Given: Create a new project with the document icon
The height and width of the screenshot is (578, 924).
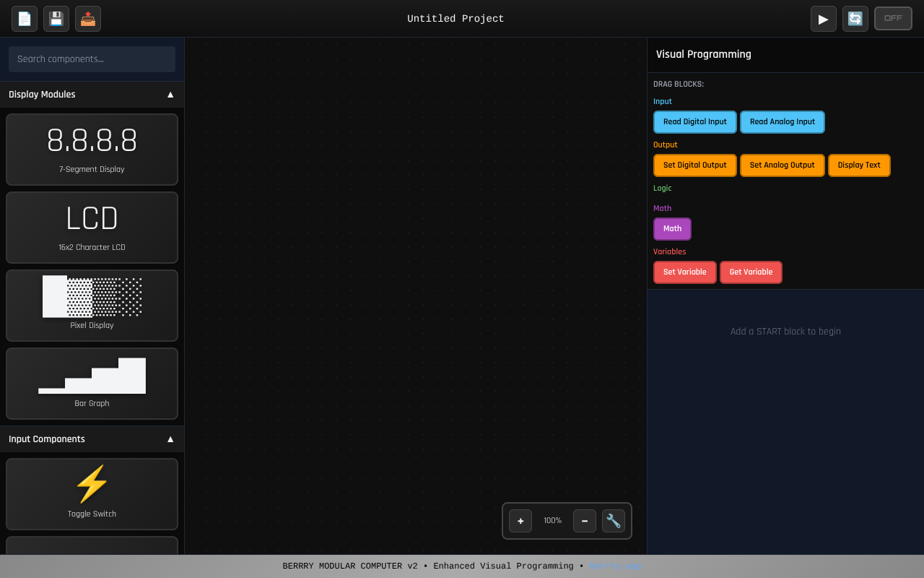Looking at the screenshot, I should pyautogui.click(x=24, y=18).
